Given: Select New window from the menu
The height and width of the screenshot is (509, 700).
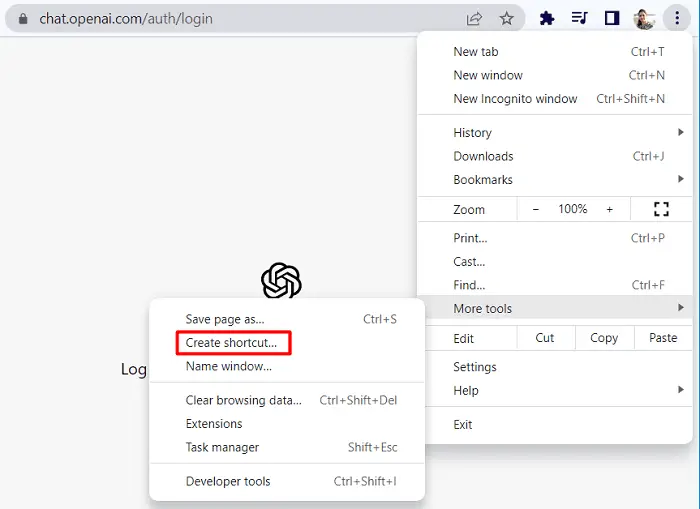Looking at the screenshot, I should (554, 75).
